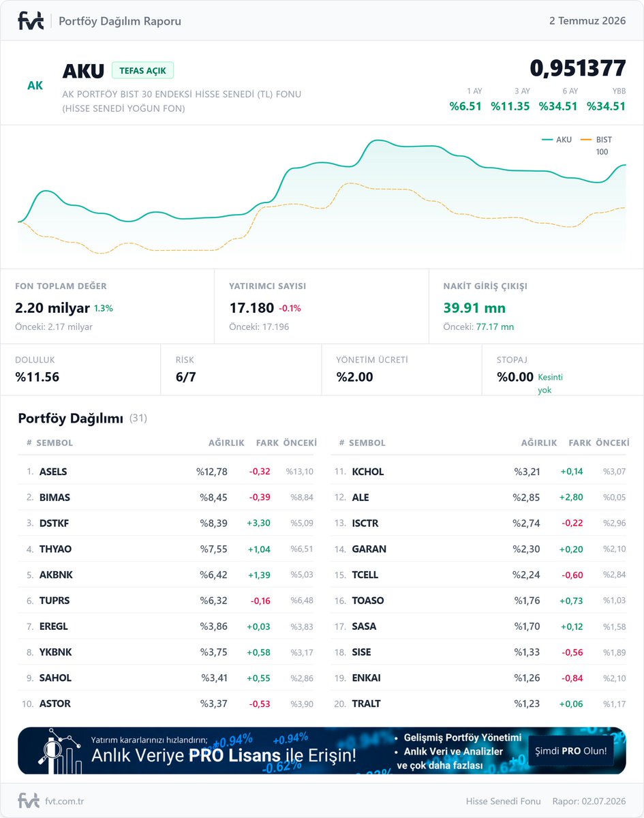
Task: Click the TEFAS AÇIK badge
Action: [x=143, y=70]
